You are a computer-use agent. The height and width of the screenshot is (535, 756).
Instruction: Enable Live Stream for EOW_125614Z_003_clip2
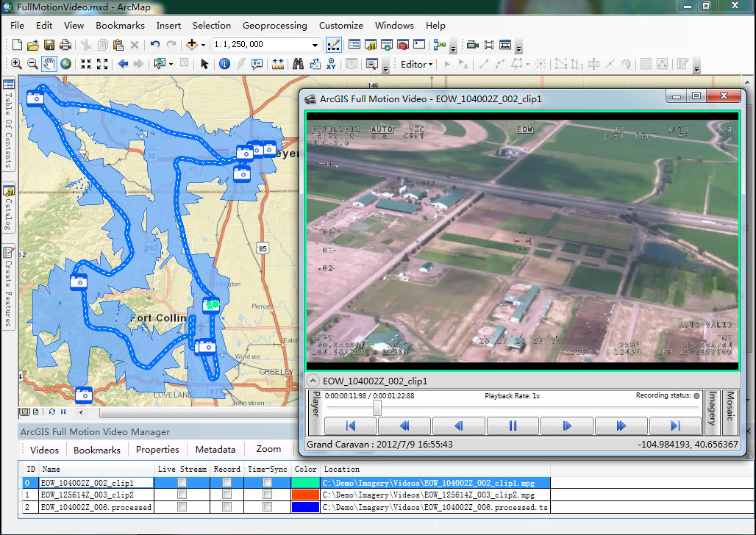(x=182, y=495)
